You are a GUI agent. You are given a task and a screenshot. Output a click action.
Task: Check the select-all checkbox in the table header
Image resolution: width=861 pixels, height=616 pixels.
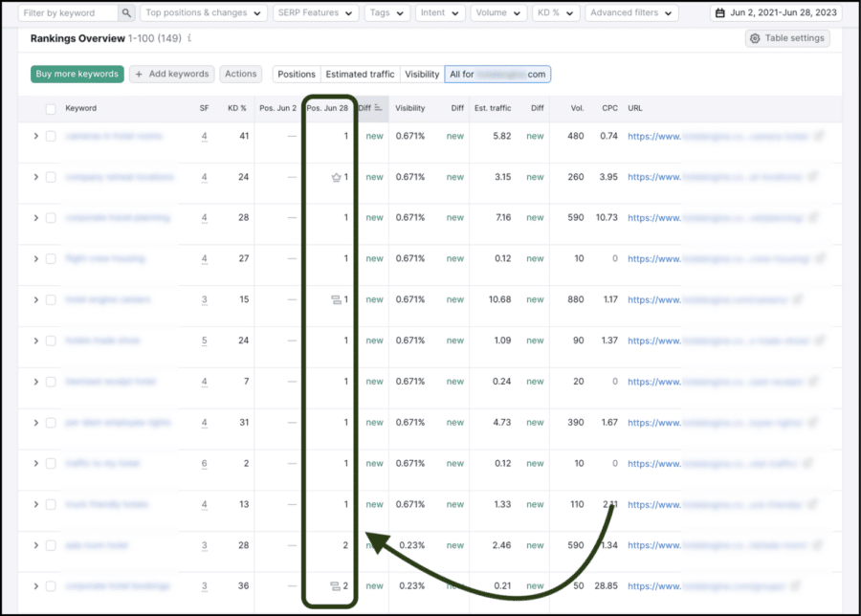[51, 108]
